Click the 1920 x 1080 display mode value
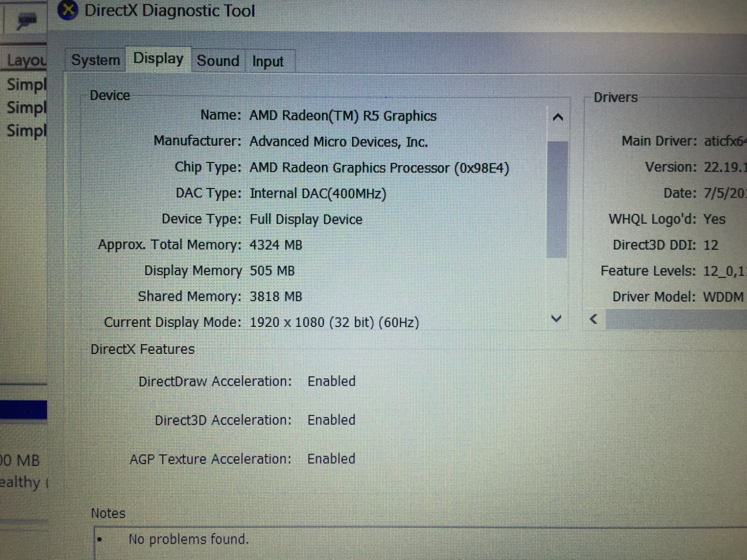The height and width of the screenshot is (560, 747). pos(334,322)
